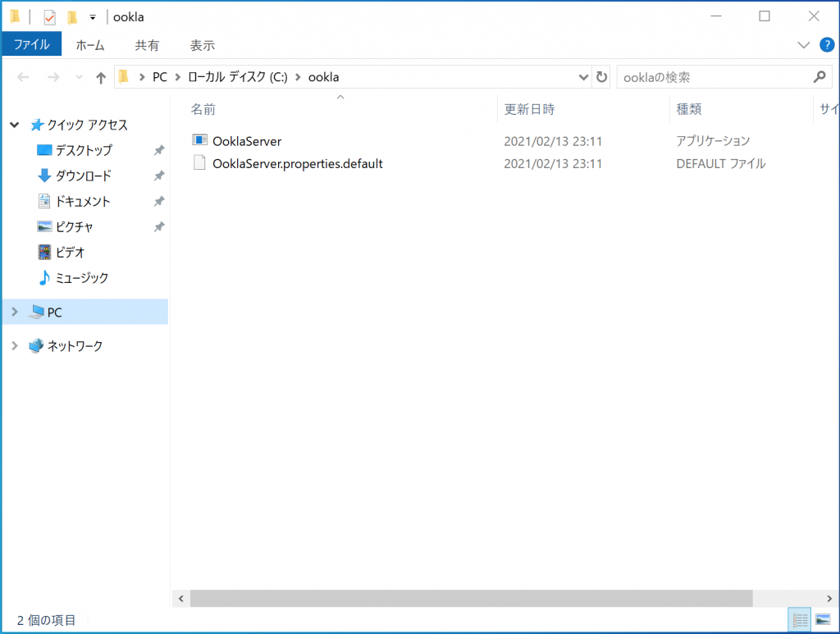The width and height of the screenshot is (840, 634).
Task: Open the 共有 ribbon tab
Action: point(147,45)
